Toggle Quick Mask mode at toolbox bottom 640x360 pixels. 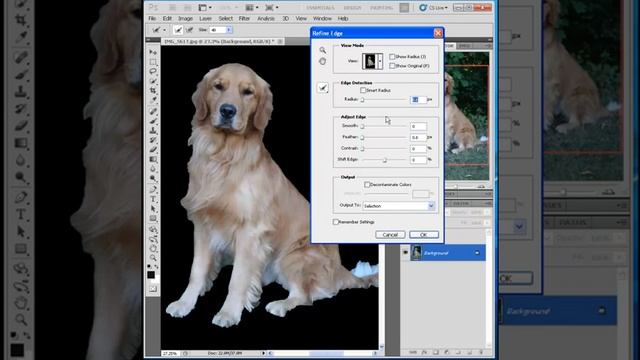coord(153,289)
